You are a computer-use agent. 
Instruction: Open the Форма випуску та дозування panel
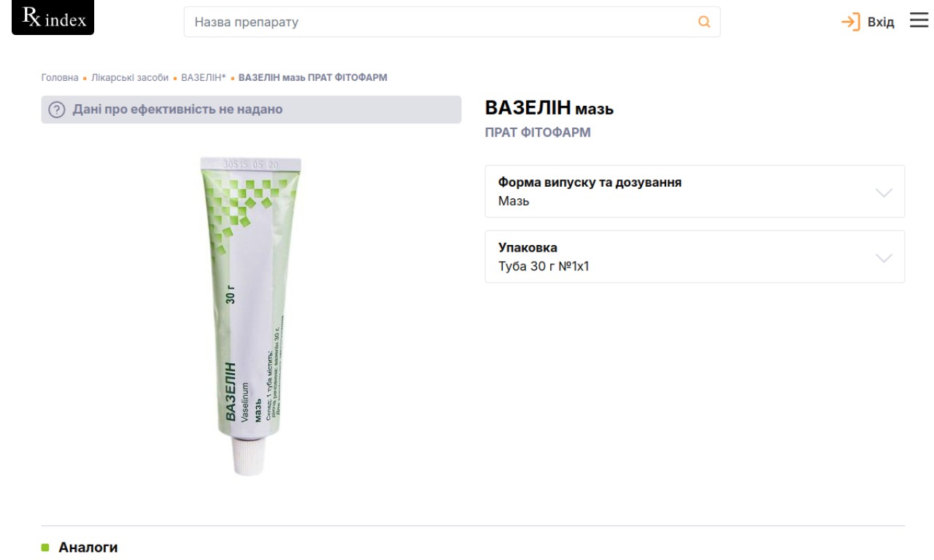pyautogui.click(x=695, y=191)
